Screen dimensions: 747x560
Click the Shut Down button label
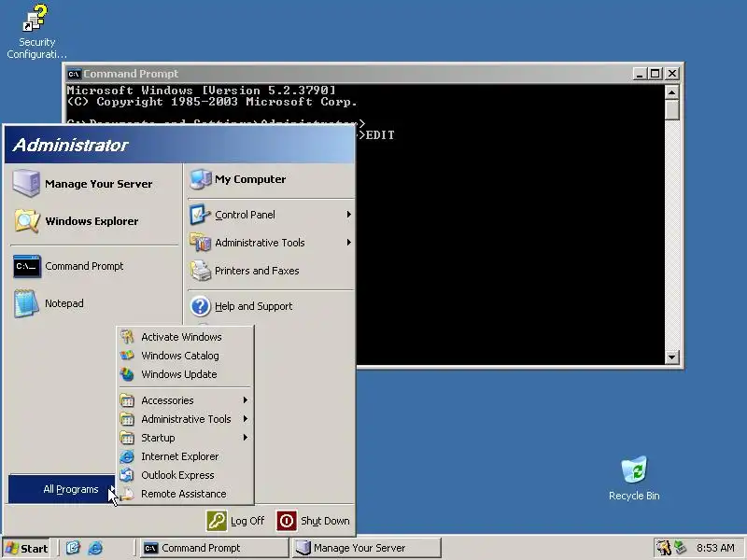[x=325, y=521]
